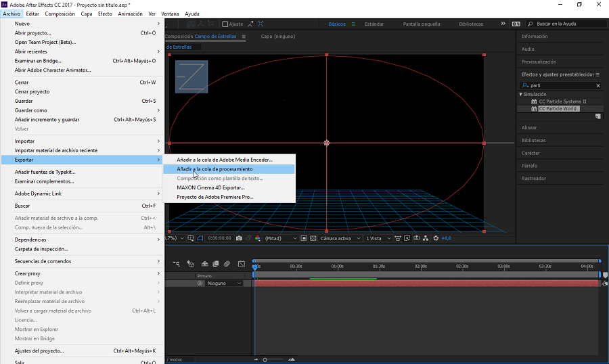Collapse the Simulación effects category
The height and width of the screenshot is (364, 609).
(x=521, y=95)
